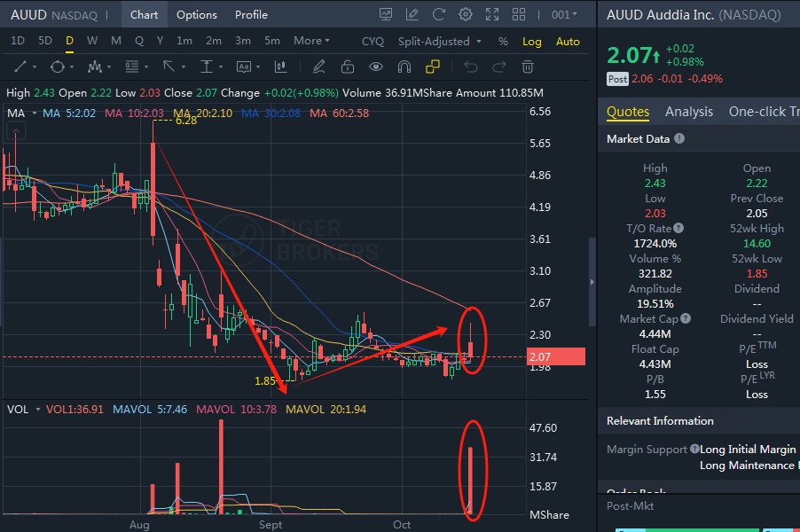Click the 2.07 current price axis label
The width and height of the screenshot is (800, 532).
click(x=555, y=356)
